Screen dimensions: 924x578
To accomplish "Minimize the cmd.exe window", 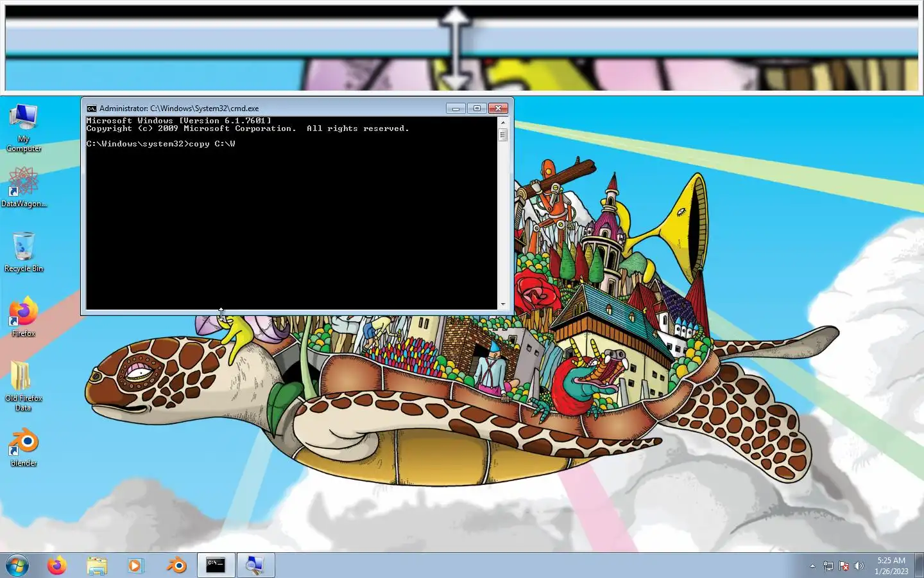I will [x=456, y=109].
